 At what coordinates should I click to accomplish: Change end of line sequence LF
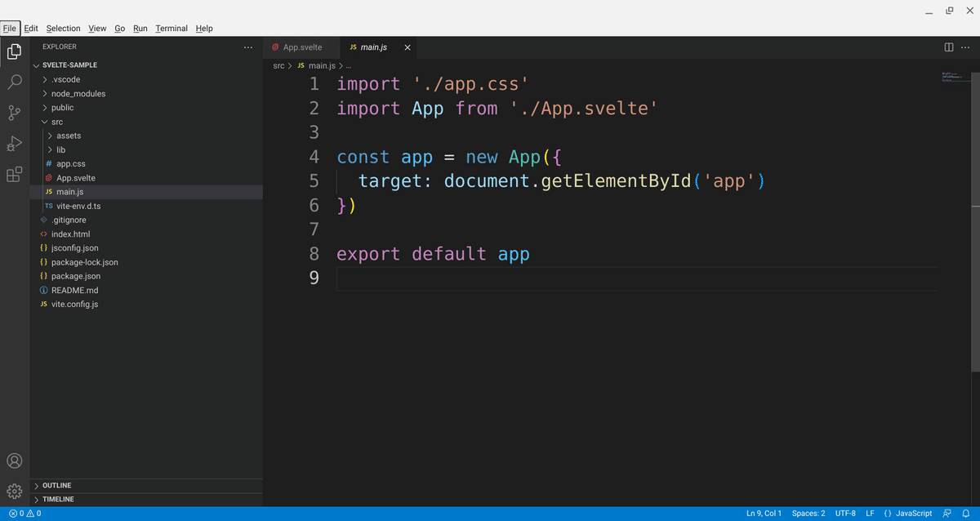(870, 514)
